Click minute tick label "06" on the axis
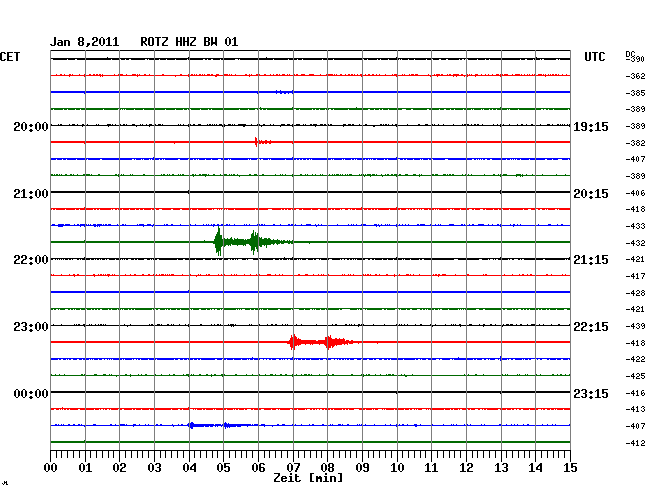 258,468
